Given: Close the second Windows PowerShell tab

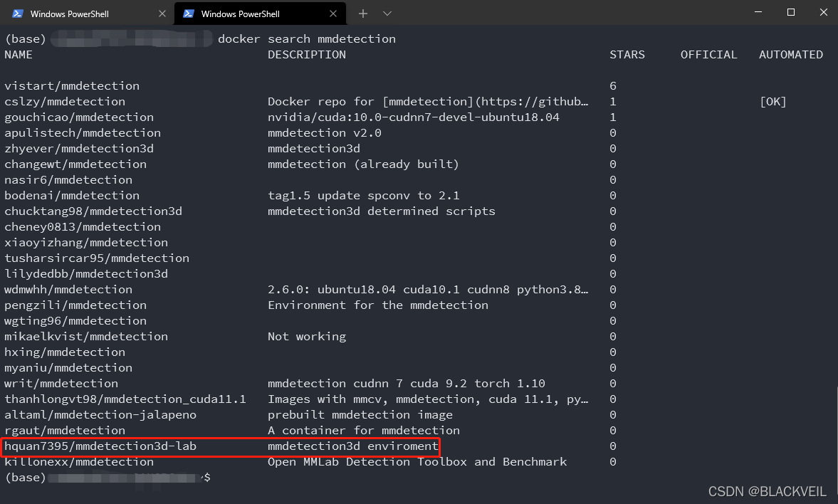Looking at the screenshot, I should (333, 14).
